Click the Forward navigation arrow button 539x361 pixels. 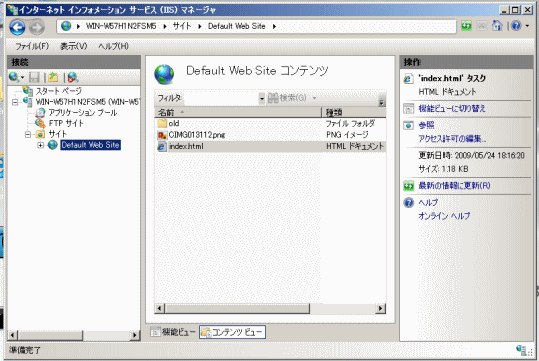pos(36,27)
